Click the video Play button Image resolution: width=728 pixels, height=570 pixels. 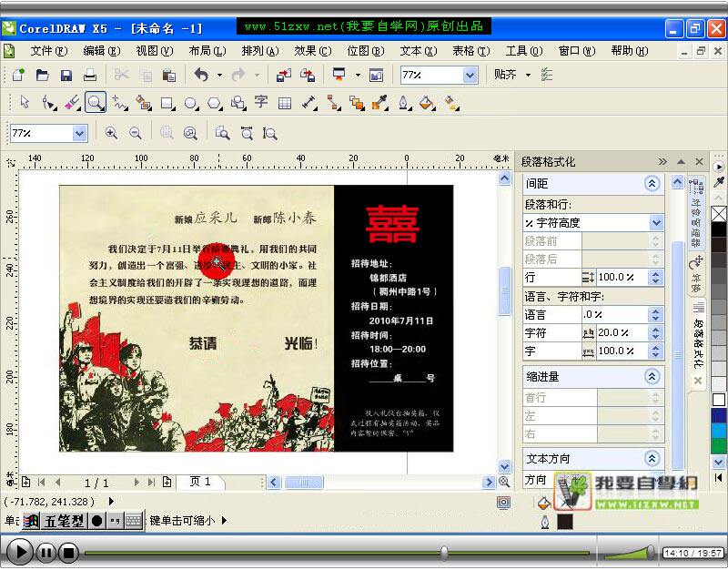[18, 552]
